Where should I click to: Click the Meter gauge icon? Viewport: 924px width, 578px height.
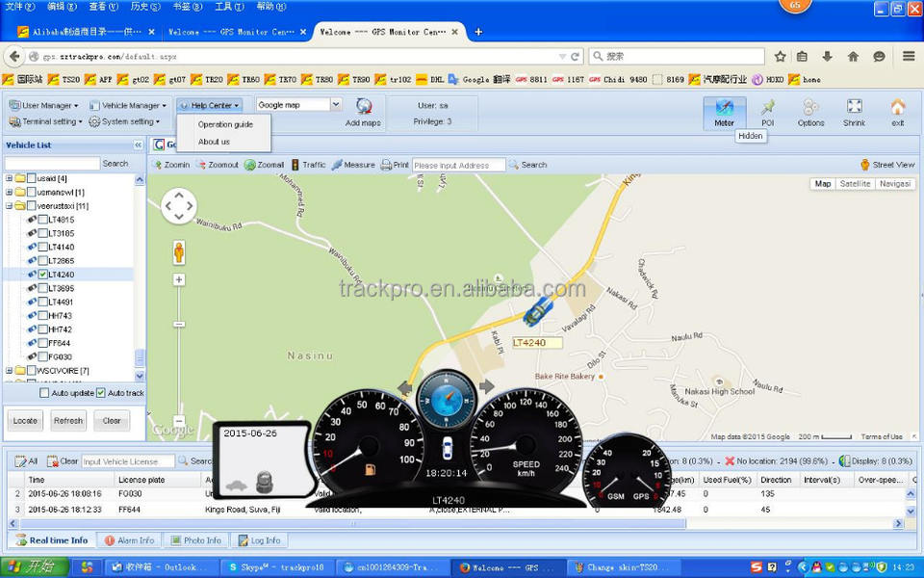[x=724, y=108]
